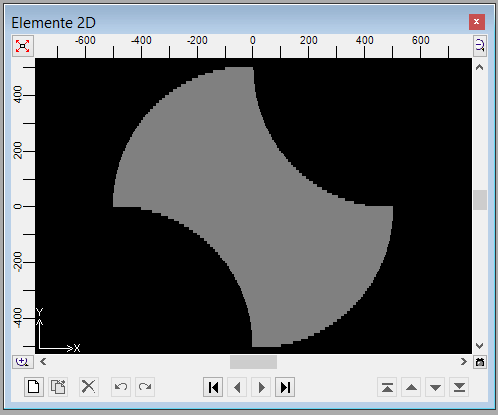Screen dimensions: 498x415
Task: Create a new element with the blank page icon
Action: [x=34, y=387]
